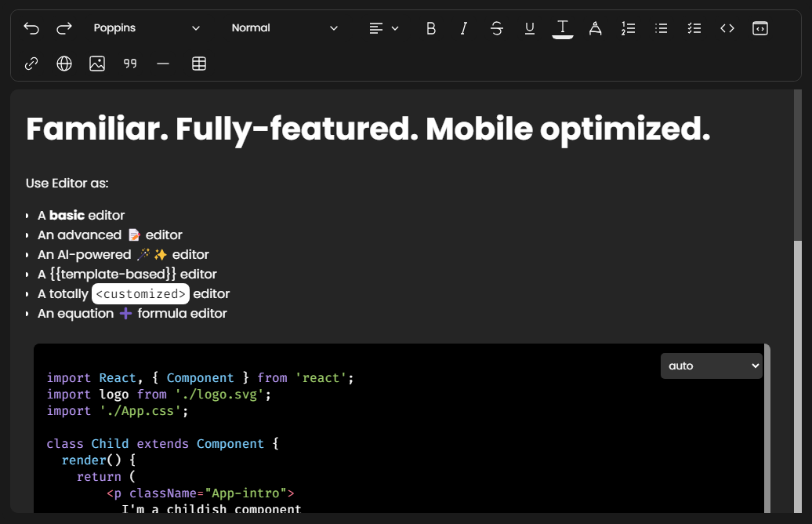Insert an image using picture icon
The height and width of the screenshot is (524, 812).
[97, 64]
